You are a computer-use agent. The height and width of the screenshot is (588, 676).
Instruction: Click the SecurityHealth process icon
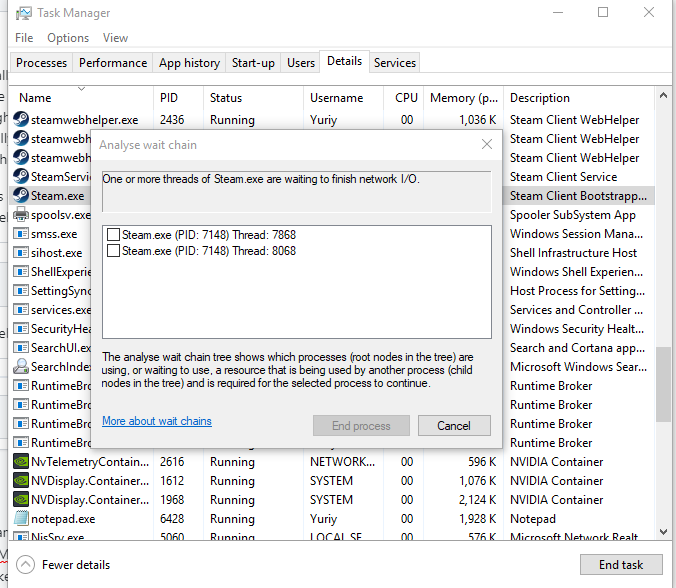tap(21, 328)
